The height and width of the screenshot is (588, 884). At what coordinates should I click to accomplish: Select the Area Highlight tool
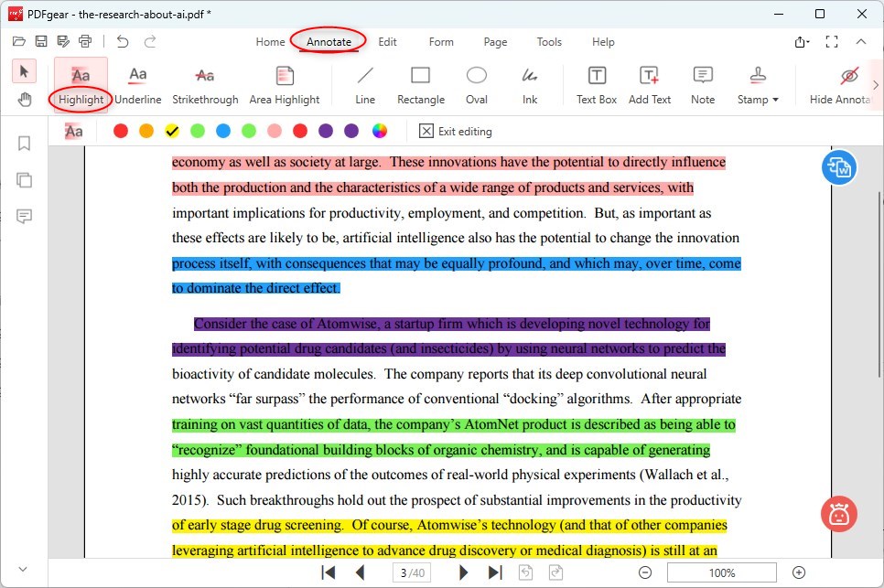coord(284,82)
